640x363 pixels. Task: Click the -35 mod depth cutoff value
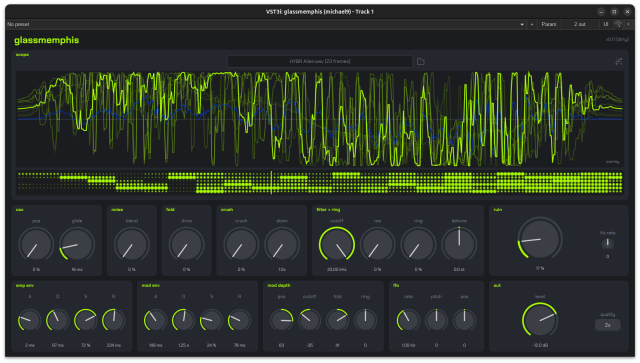click(309, 345)
